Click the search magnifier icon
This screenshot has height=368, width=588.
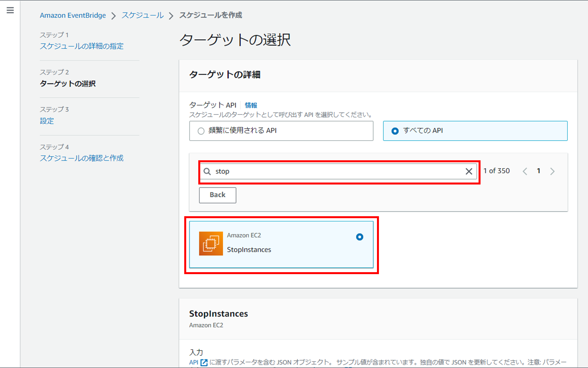pyautogui.click(x=207, y=171)
